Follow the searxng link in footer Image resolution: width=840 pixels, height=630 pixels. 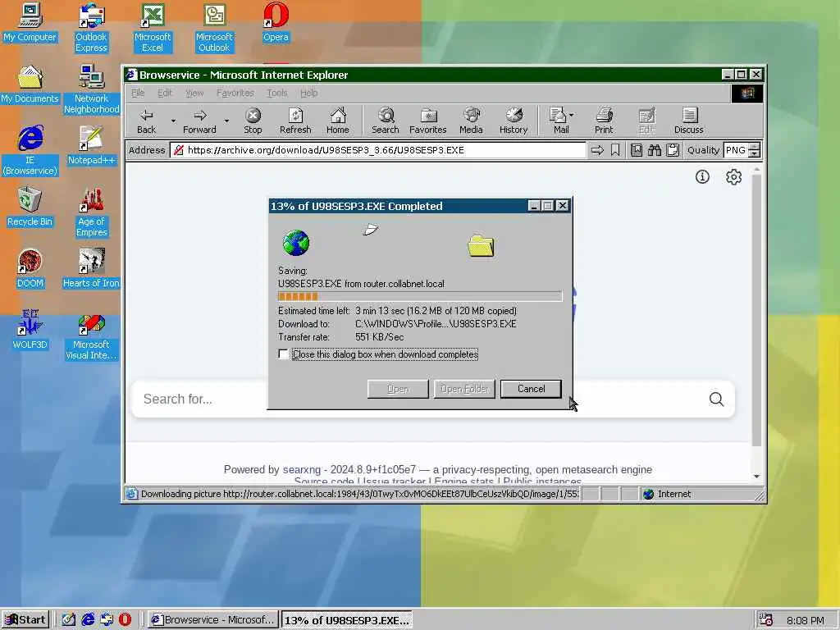(x=301, y=469)
